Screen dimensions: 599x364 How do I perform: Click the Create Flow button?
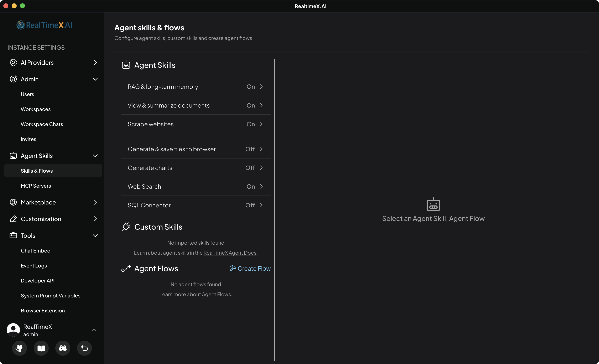pos(250,269)
